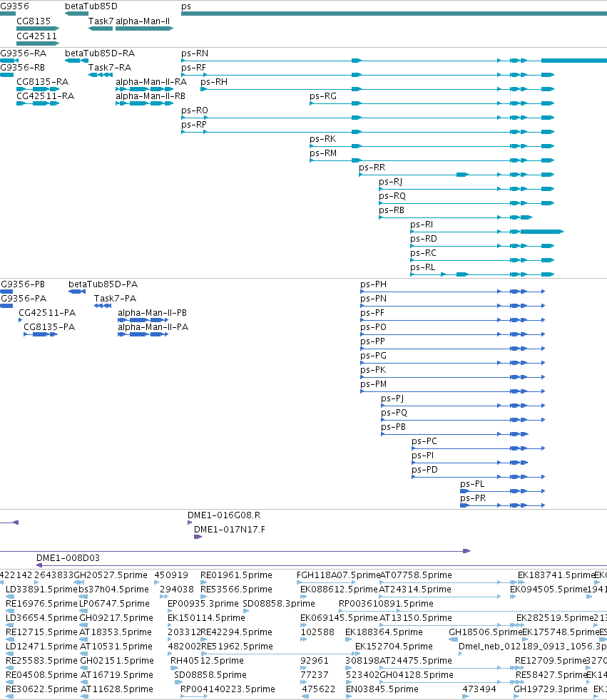Viewport: 607px width, 700px height.
Task: Click the RP003610891.5prime EST label
Action: [x=386, y=604]
